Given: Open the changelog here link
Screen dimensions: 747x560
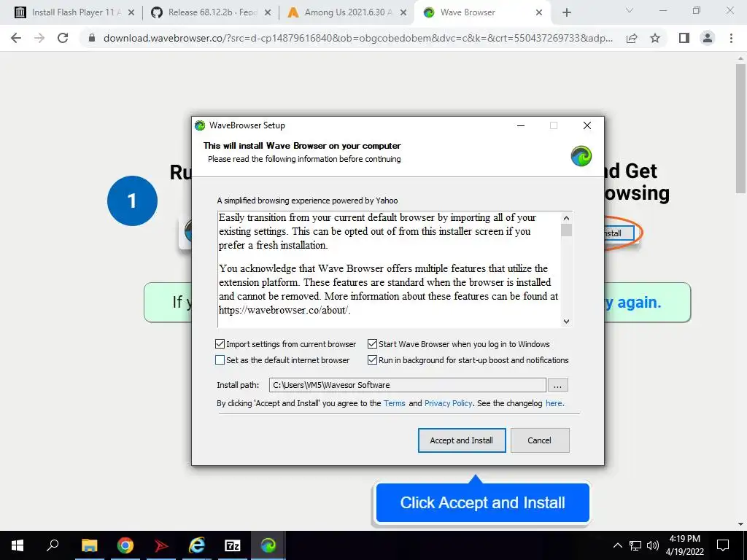Looking at the screenshot, I should pyautogui.click(x=554, y=403).
